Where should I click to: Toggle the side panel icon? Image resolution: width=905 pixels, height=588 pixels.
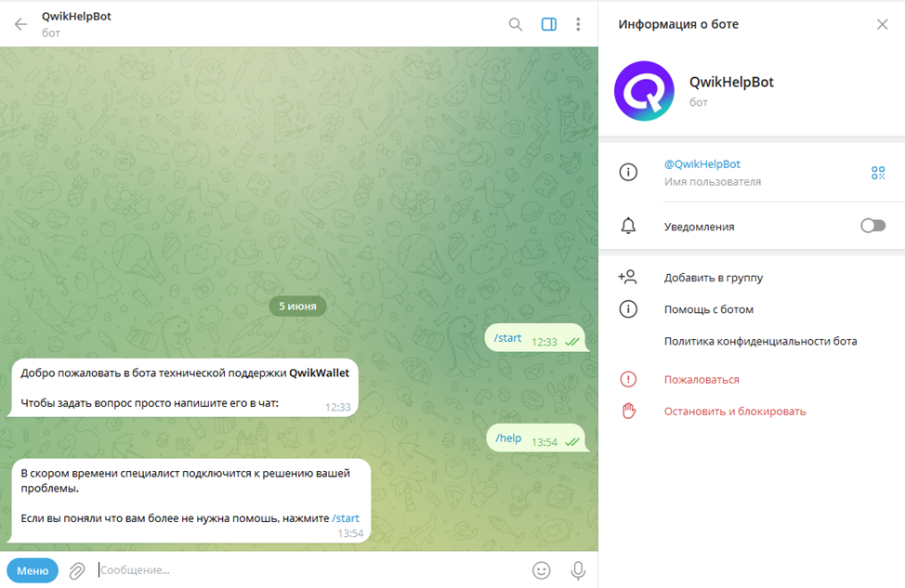click(x=549, y=24)
